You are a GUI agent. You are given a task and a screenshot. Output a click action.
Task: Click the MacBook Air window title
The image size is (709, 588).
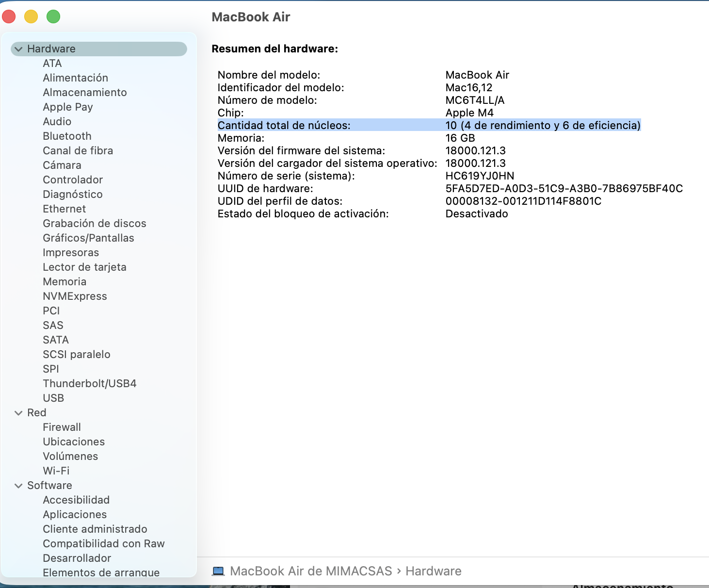tap(251, 17)
